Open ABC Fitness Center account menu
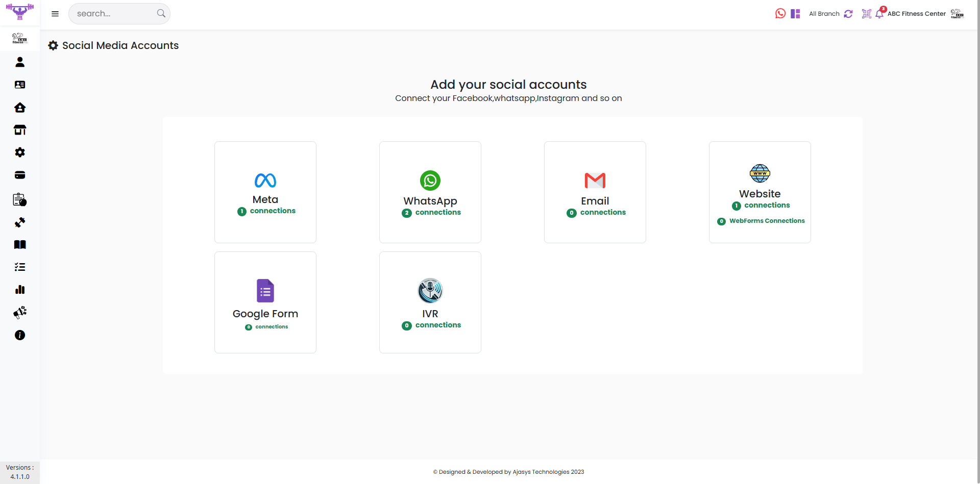Screen dimensions: 980x484 tap(916, 14)
